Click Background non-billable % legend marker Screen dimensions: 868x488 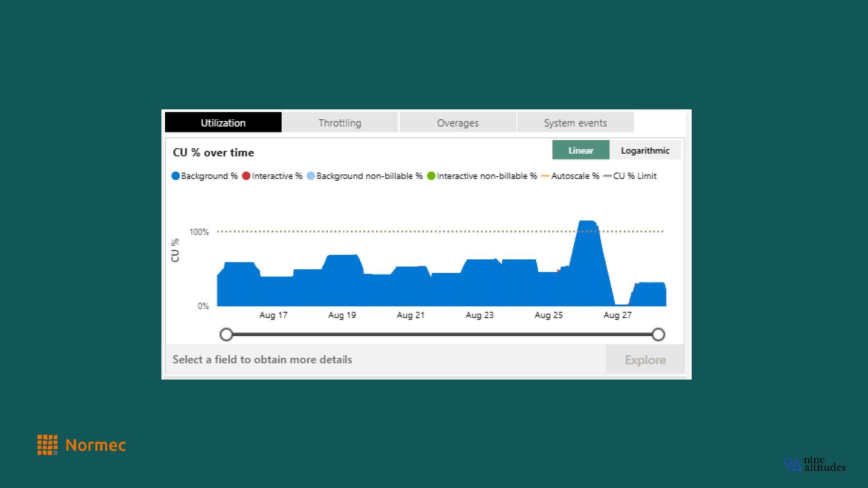tap(311, 176)
